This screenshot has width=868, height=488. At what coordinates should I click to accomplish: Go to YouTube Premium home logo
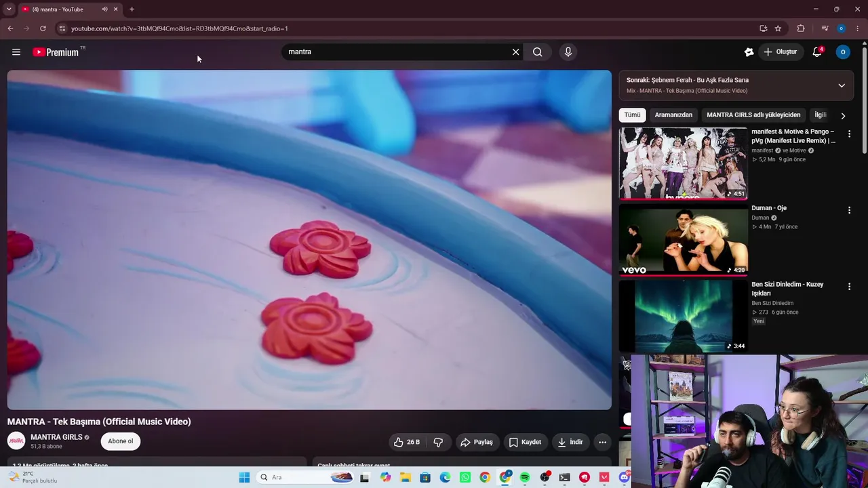point(56,52)
